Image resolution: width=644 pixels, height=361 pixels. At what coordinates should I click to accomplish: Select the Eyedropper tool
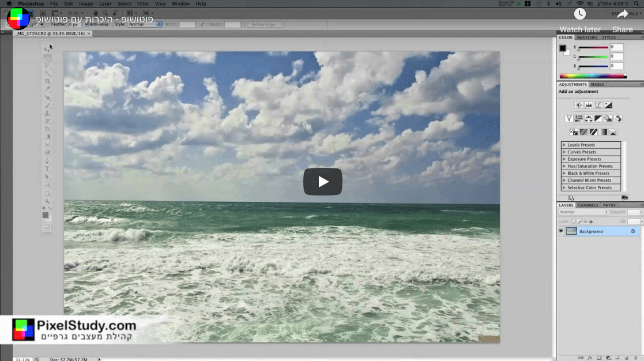click(47, 89)
